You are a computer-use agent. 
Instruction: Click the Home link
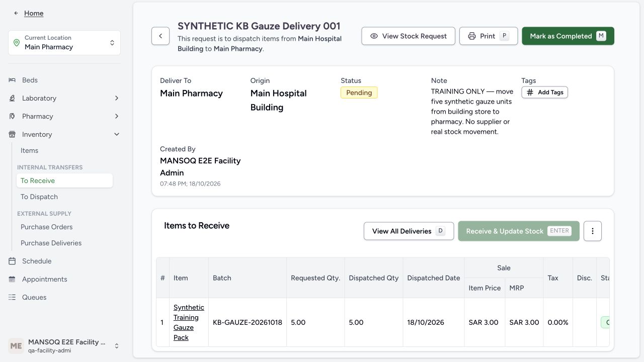34,13
